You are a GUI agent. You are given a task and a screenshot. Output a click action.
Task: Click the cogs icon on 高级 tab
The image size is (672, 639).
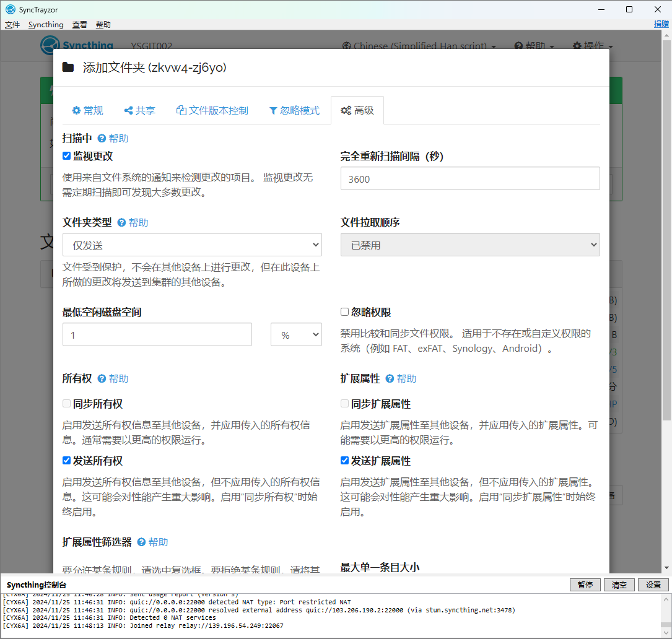(x=346, y=111)
